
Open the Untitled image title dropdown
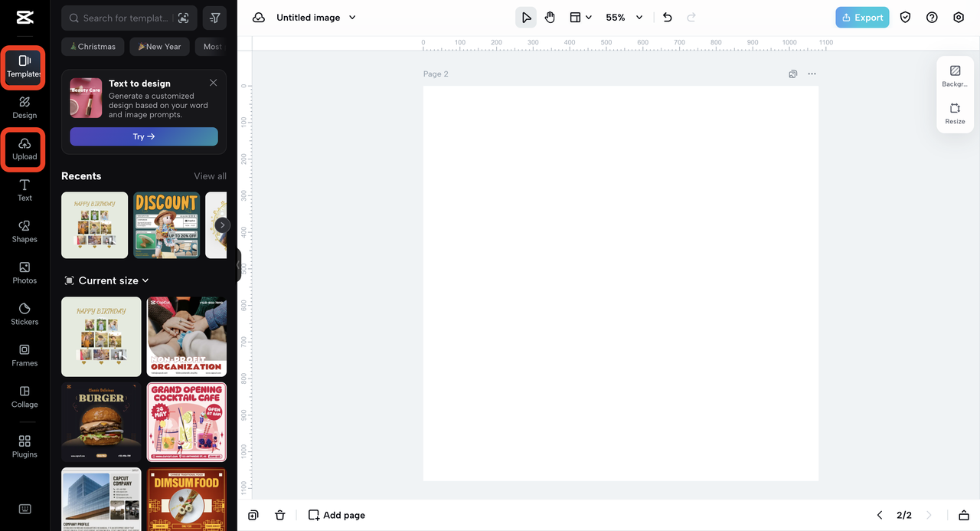316,18
